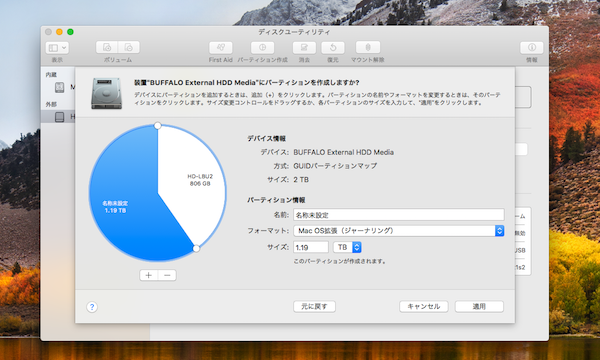This screenshot has width=600, height=360.
Task: Click the Unmount toolbar icon
Action: (368, 47)
